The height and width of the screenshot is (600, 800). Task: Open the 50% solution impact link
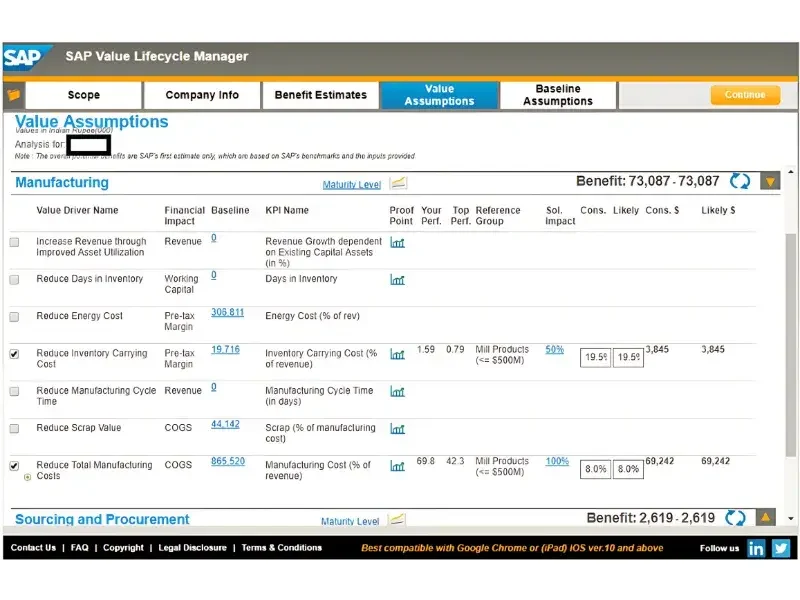click(555, 349)
